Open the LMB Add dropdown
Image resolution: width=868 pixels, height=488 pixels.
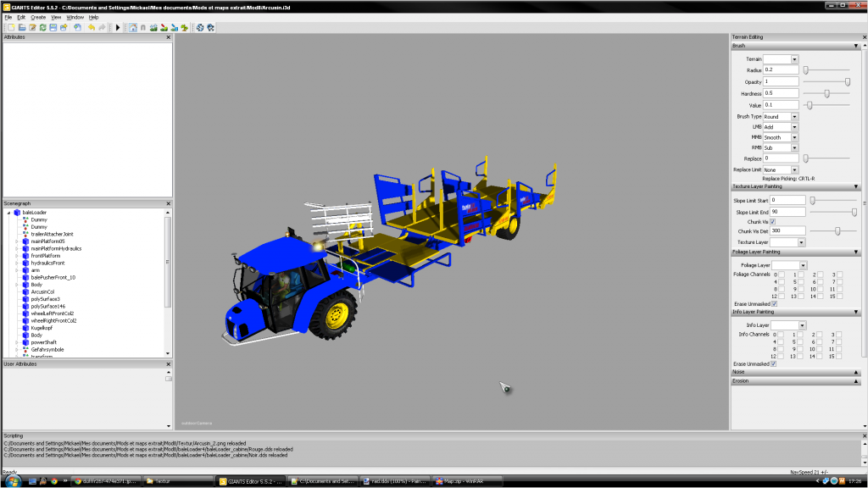(794, 127)
